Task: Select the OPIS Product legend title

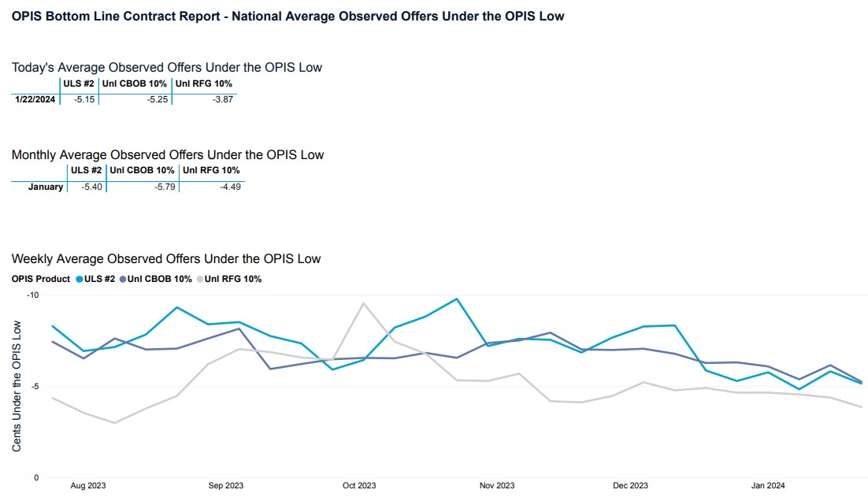Action: [x=41, y=279]
